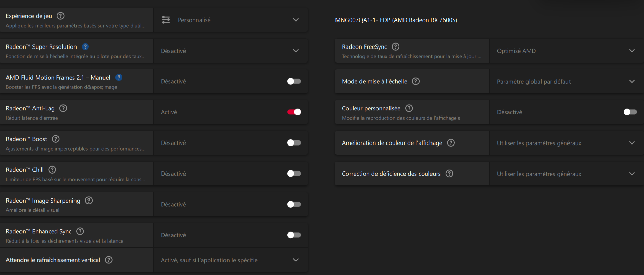The image size is (644, 275).
Task: Click the help icon next to Expérience de jeu
Action: click(60, 16)
